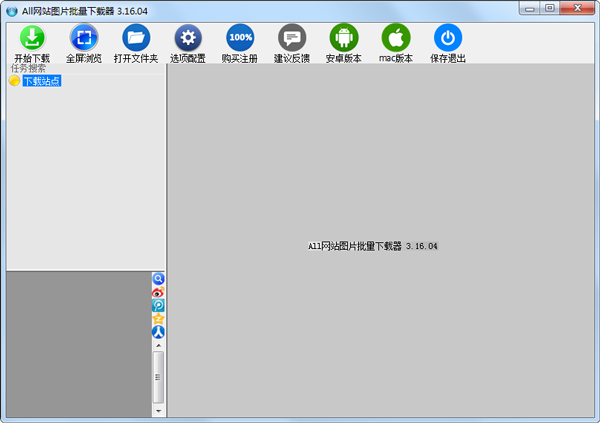
Task: Click the app globe icon in title bar
Action: click(x=12, y=11)
